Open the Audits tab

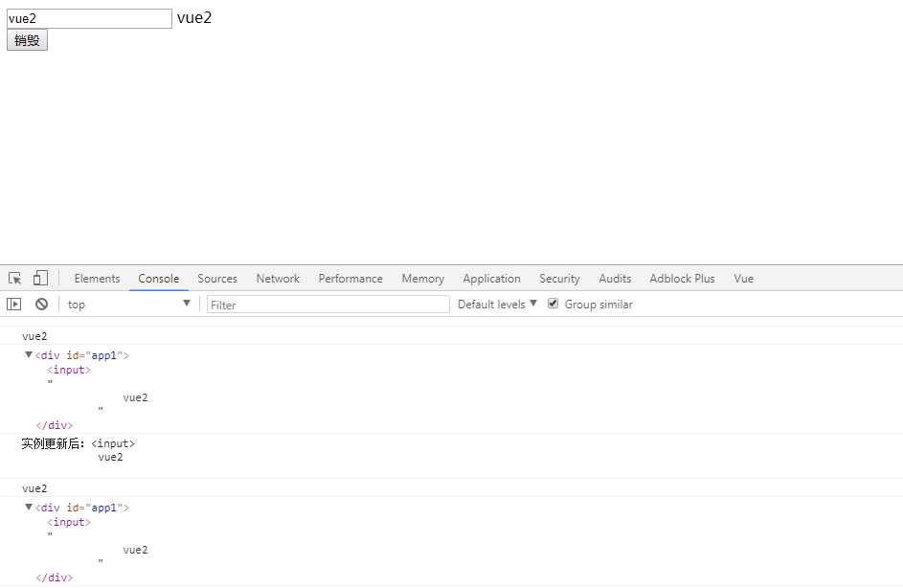615,279
